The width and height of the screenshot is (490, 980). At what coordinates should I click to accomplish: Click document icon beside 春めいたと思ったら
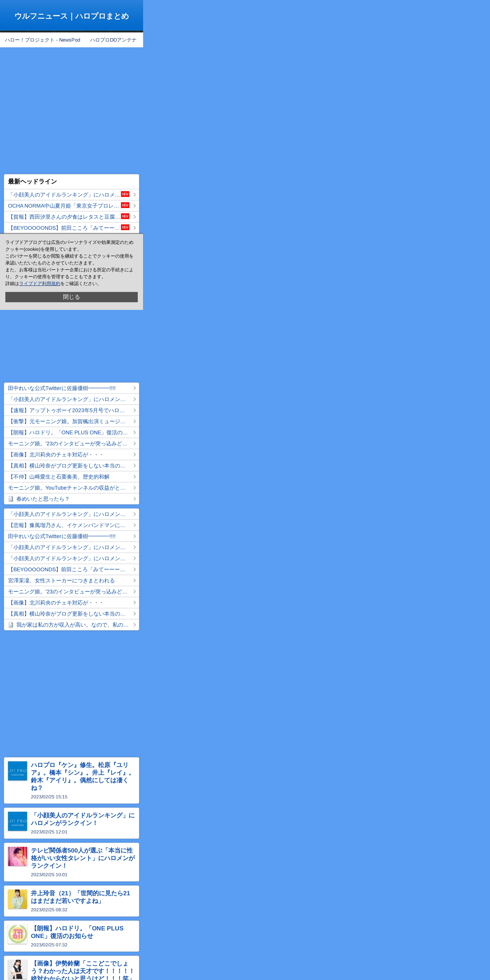11,499
